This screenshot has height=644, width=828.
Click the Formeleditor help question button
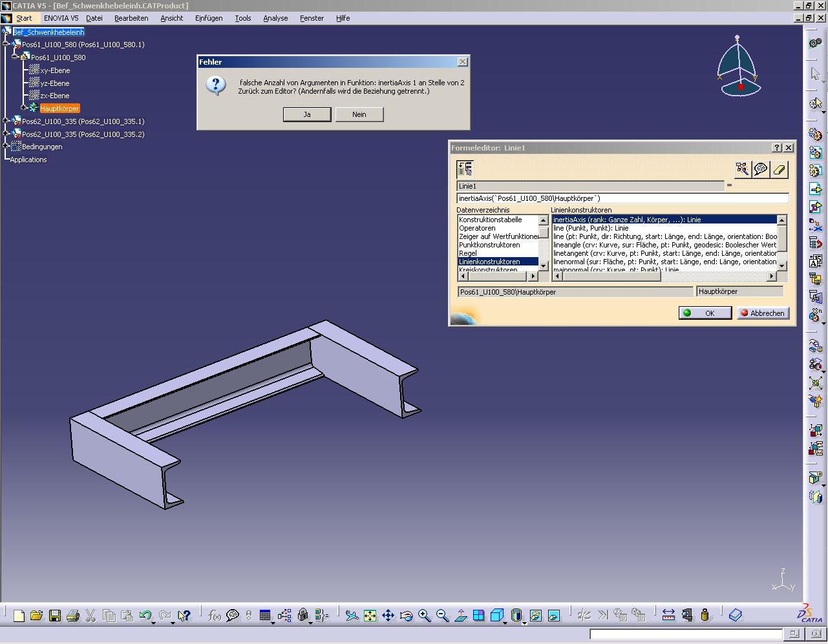(777, 148)
